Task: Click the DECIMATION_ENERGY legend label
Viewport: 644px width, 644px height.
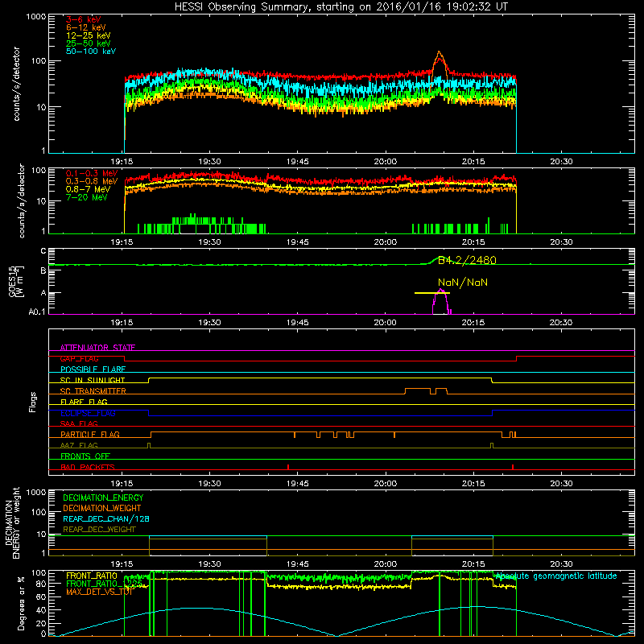Action: (x=103, y=497)
